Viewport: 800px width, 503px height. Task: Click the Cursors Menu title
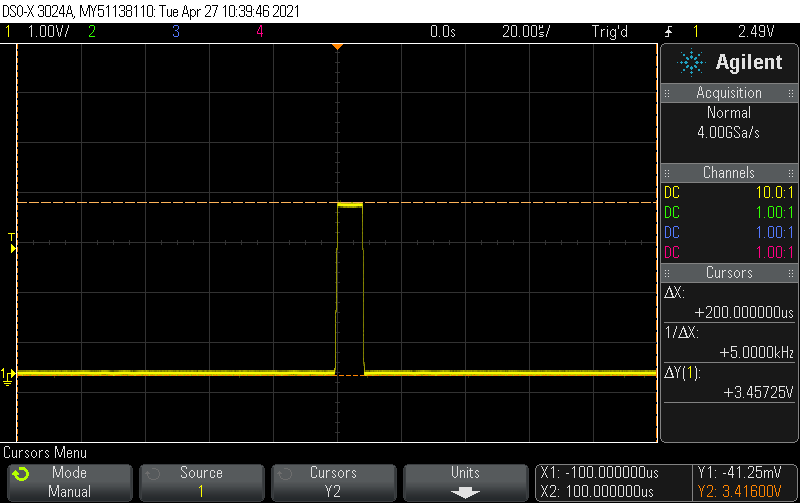point(45,453)
